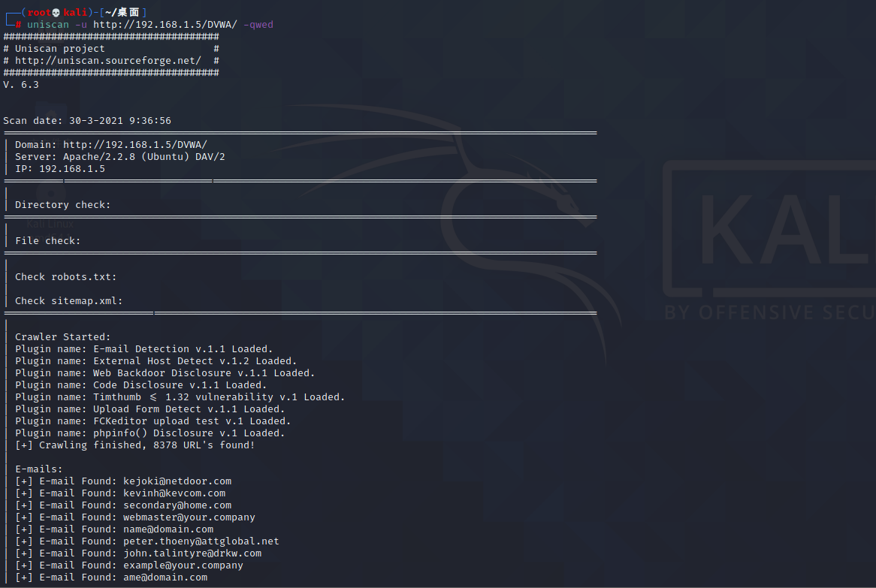Click the External Host Detect v.1.2 plugin line
Screen dimensions: 876x588
pyautogui.click(x=156, y=361)
